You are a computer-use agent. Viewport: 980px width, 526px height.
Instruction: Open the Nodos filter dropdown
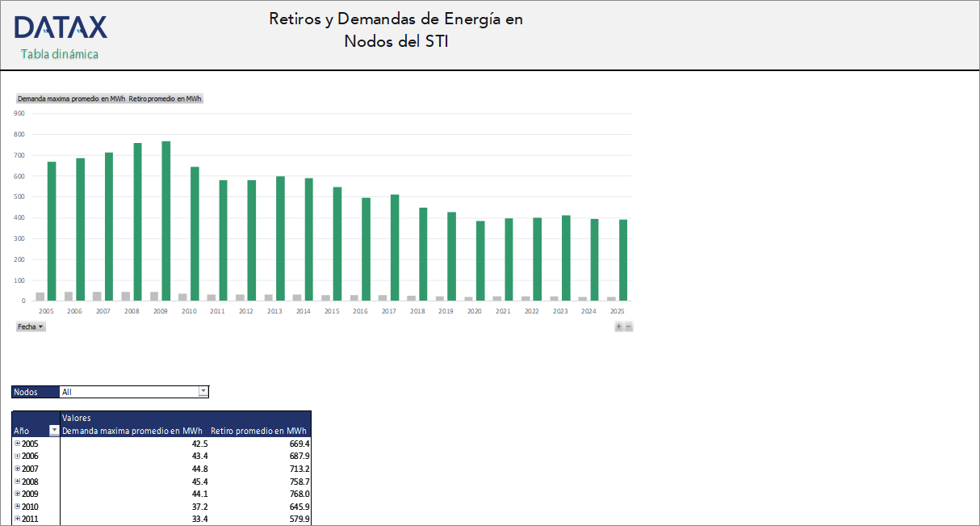203,392
